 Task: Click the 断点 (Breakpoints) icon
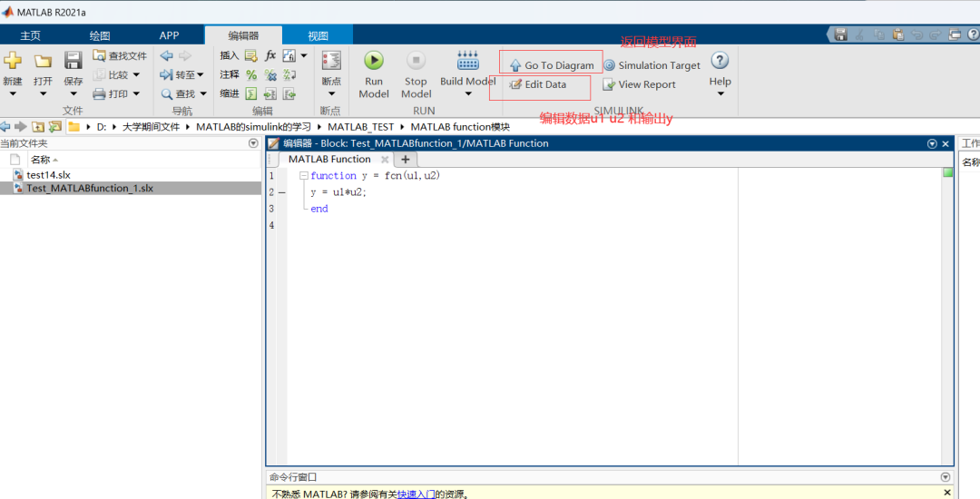331,61
